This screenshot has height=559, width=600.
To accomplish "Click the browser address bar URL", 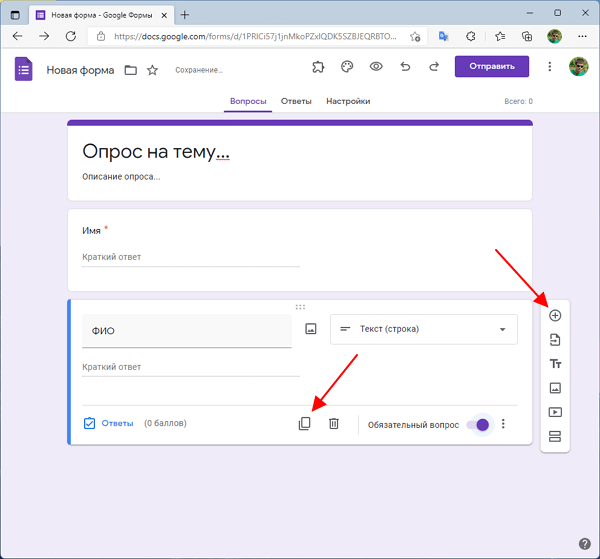I will (x=255, y=36).
